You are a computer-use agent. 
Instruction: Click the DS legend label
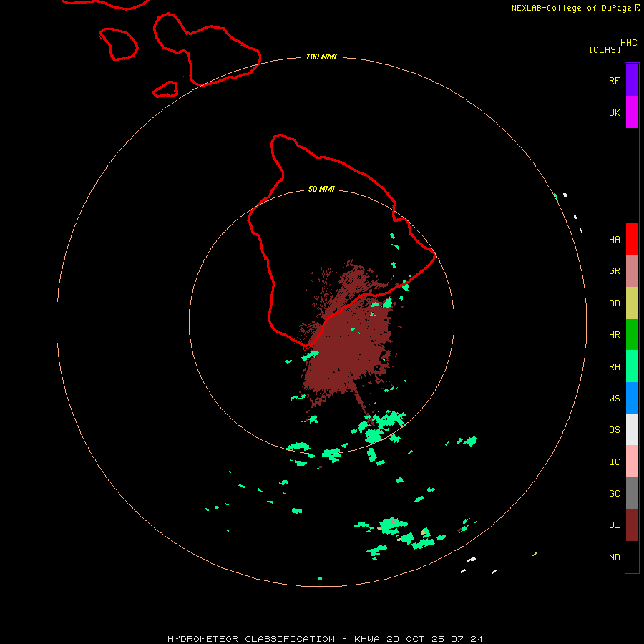pos(614,430)
